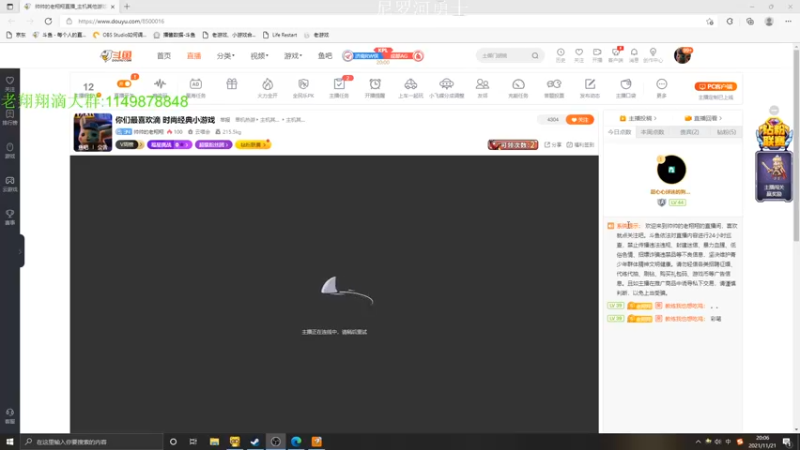Click the Windows Start button
This screenshot has width=800, height=450.
click(x=10, y=441)
